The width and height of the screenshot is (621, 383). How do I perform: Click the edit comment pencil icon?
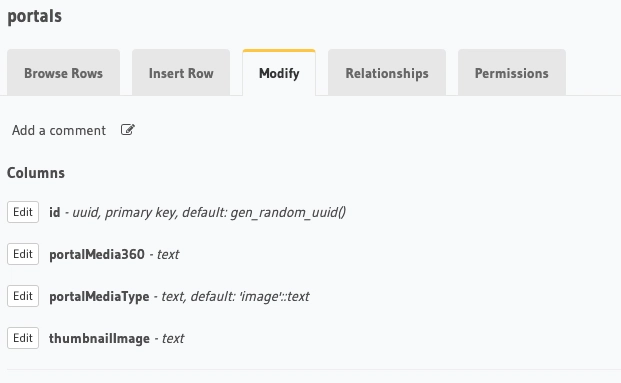click(128, 130)
